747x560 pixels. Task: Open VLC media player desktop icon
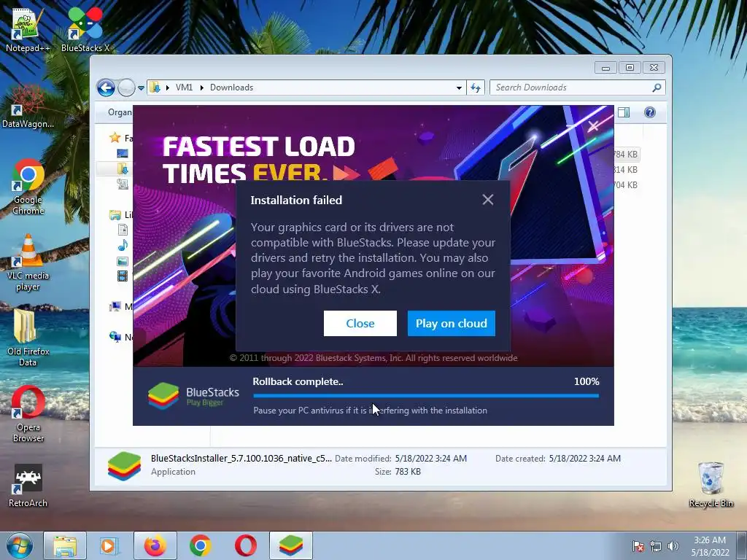(28, 262)
